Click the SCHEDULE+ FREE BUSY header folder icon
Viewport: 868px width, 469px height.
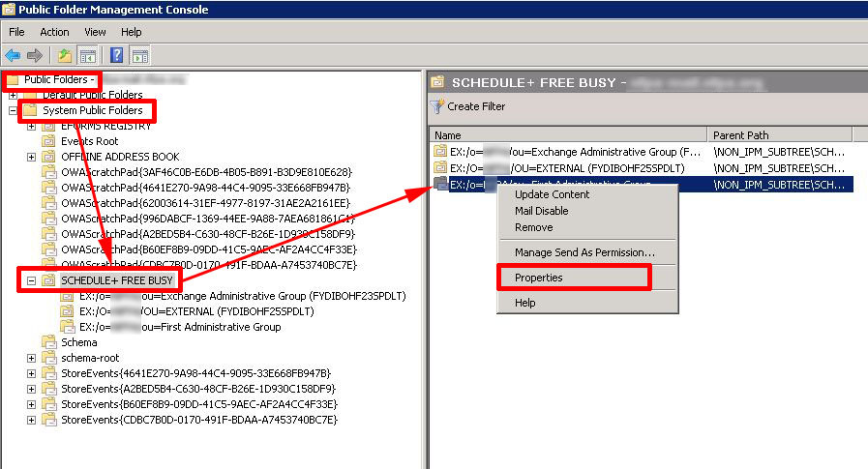(x=438, y=82)
